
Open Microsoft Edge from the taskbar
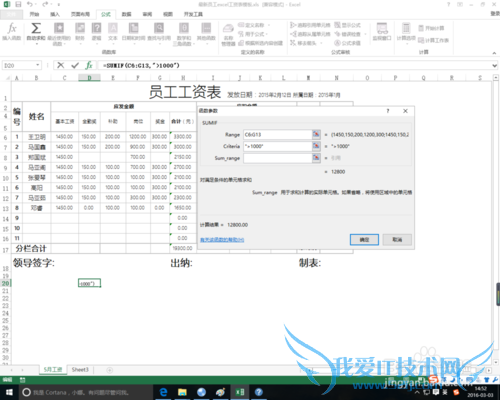163,392
